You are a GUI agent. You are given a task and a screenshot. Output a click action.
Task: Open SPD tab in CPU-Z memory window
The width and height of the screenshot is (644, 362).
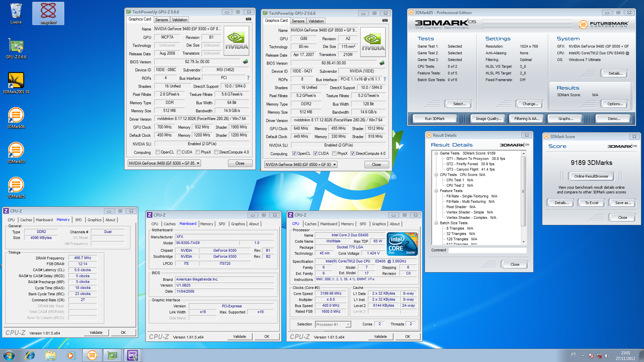(x=78, y=220)
